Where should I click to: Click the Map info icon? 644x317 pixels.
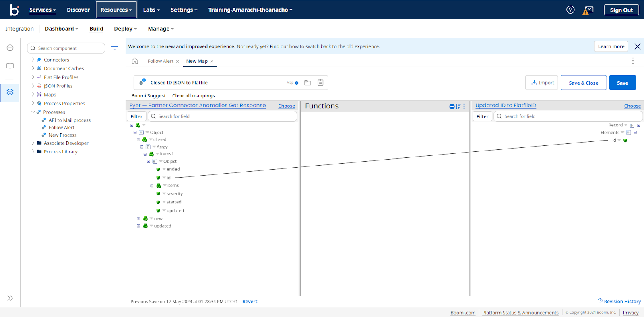click(297, 83)
